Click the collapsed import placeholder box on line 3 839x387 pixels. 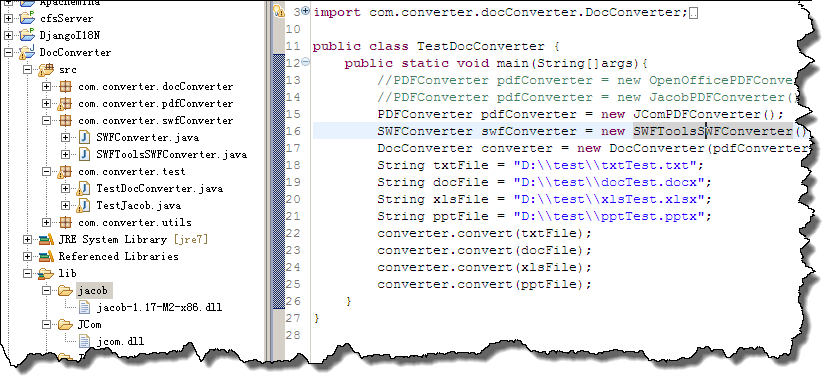694,13
